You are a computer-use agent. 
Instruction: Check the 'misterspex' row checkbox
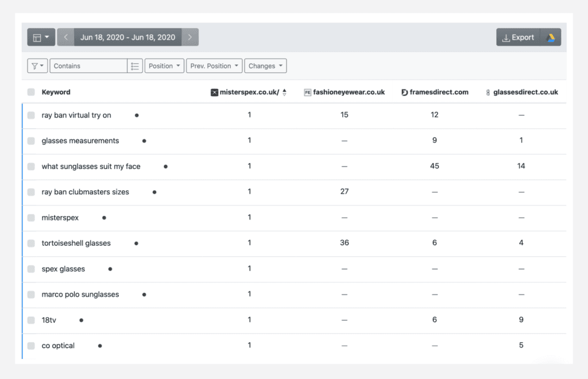click(31, 218)
